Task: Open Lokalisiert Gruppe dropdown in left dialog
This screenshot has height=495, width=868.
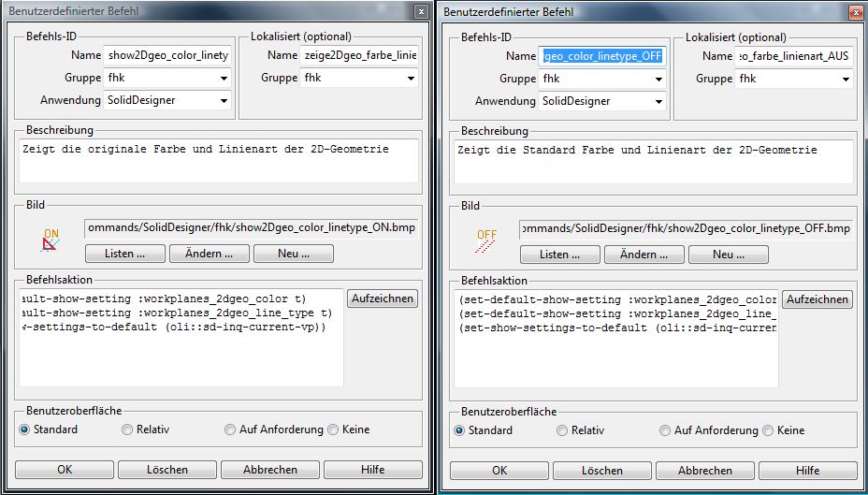Action: tap(359, 78)
